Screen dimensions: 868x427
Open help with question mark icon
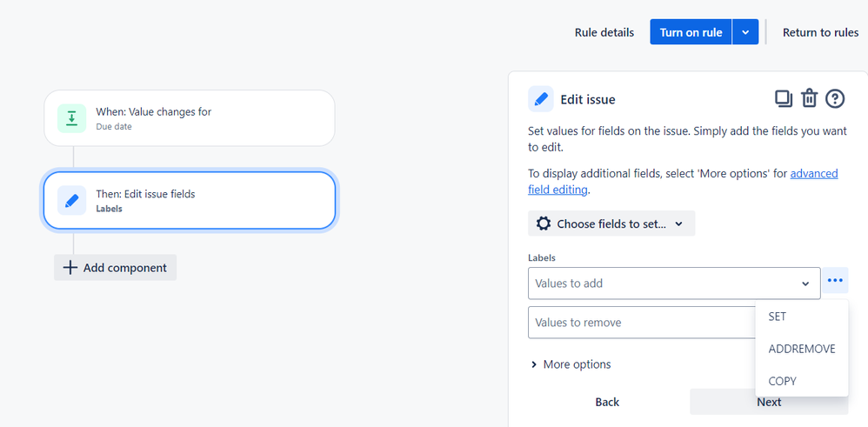pos(835,98)
